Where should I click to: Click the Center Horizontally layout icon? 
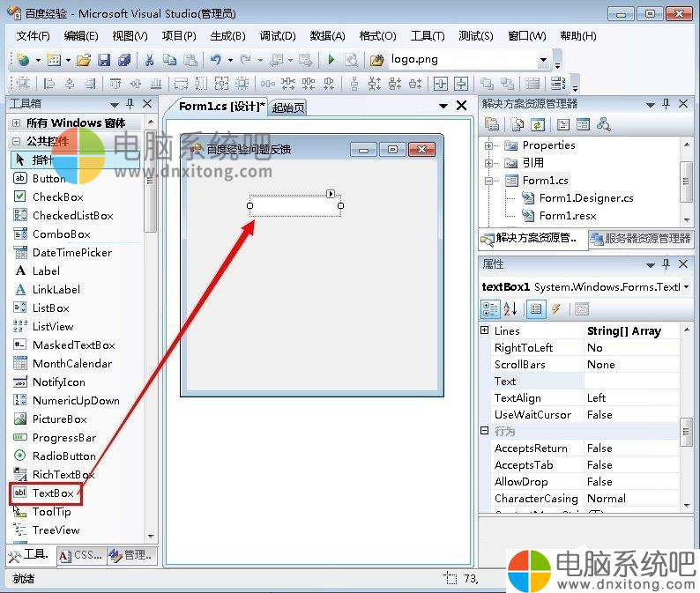(440, 84)
